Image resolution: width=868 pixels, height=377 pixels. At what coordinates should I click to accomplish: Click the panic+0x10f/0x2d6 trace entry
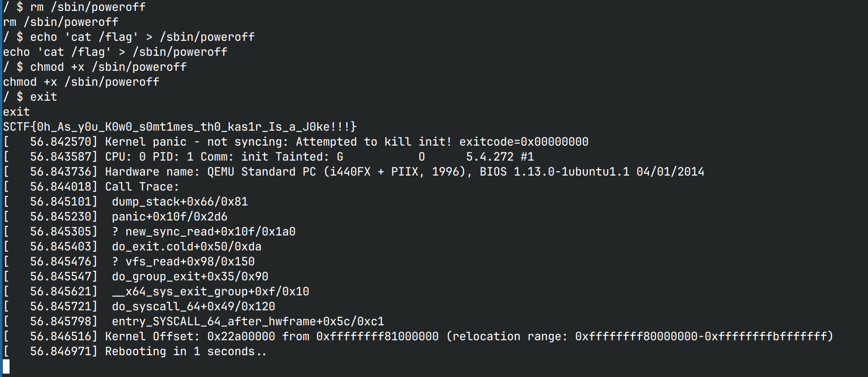click(x=169, y=216)
